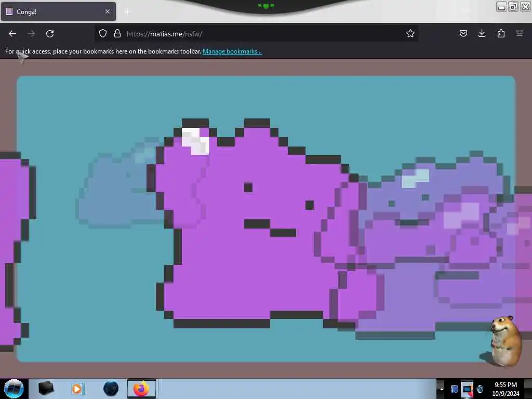Restore down the Firefox window
The width and height of the screenshot is (532, 399).
[513, 6]
